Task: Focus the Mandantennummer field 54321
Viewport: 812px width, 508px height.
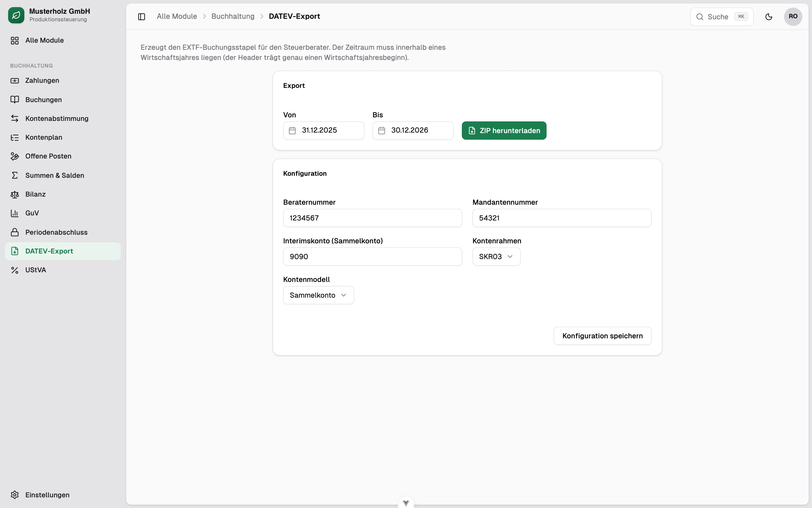Action: coord(562,218)
